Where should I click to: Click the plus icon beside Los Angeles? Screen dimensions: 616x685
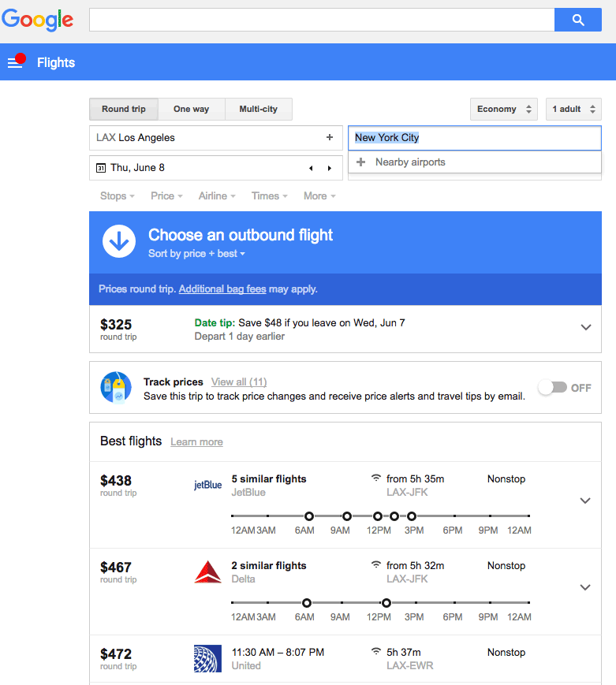pos(330,138)
